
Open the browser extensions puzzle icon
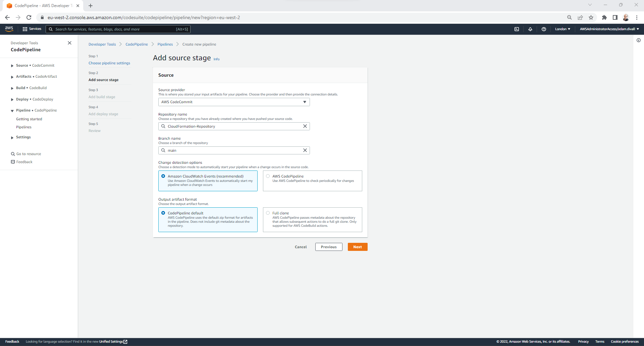click(x=604, y=17)
